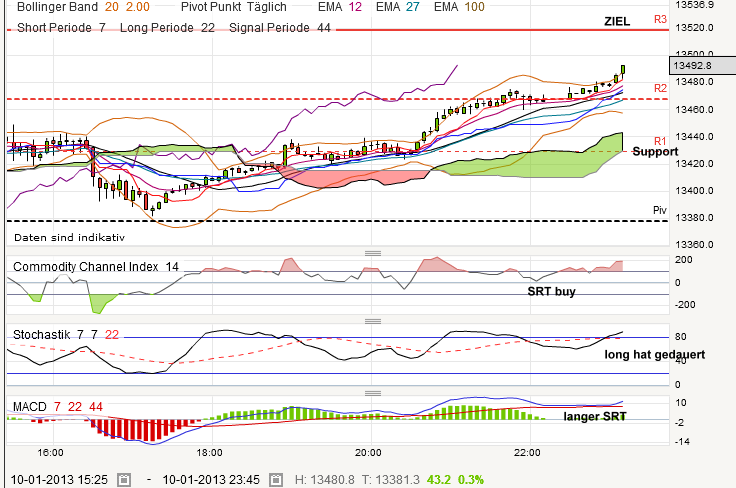Grab the divider handle above Stochastik panel
Viewport: 736px width, 488px height.
tap(373, 321)
